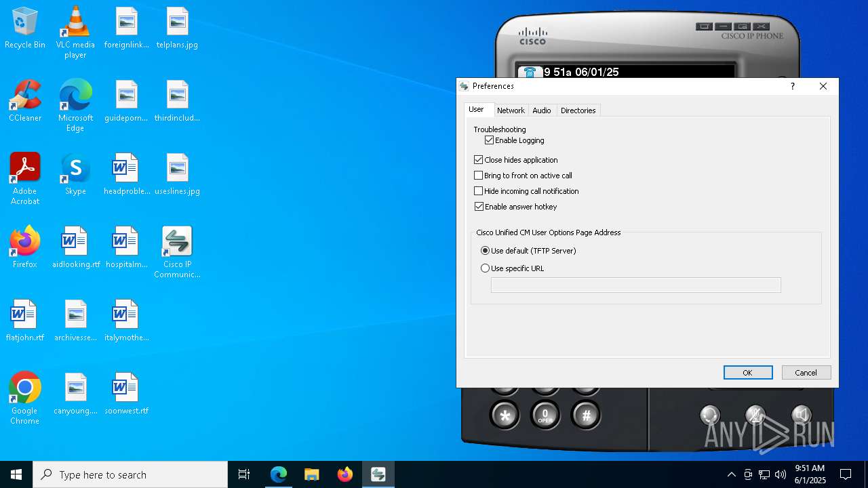868x488 pixels.
Task: Open File Explorer from taskbar
Action: [x=311, y=474]
